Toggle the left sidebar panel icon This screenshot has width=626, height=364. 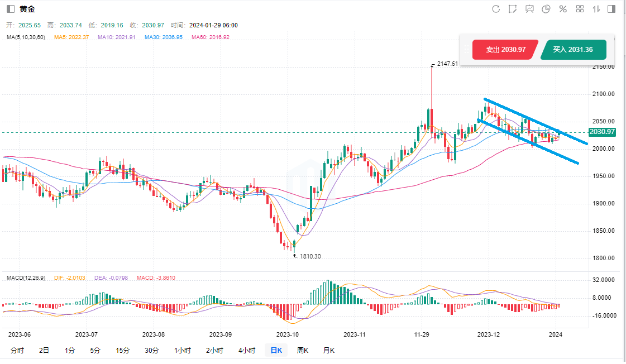(11, 9)
